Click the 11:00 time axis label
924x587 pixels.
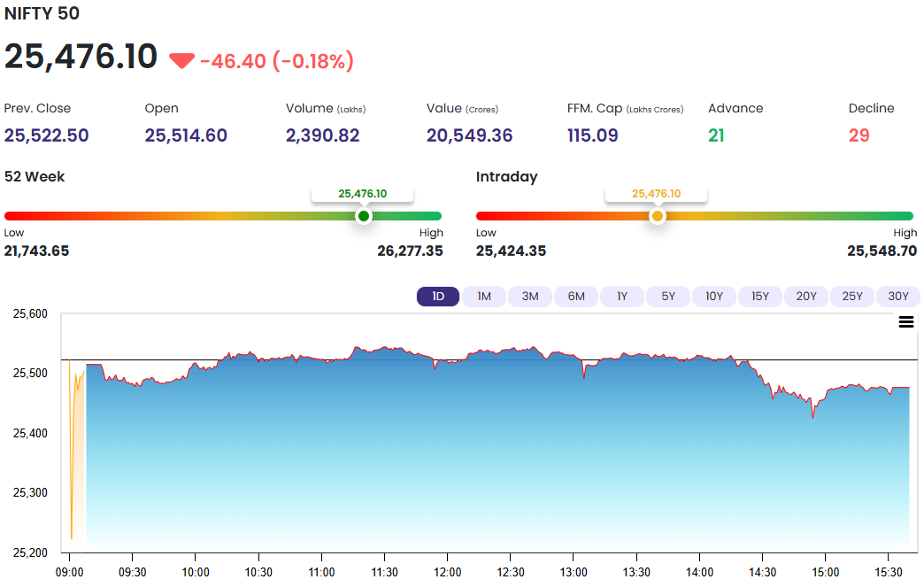322,572
